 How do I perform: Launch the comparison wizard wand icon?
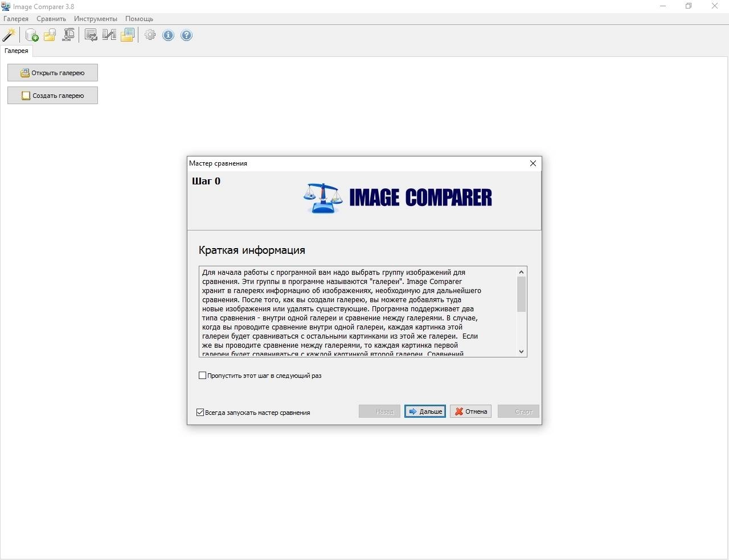[x=9, y=35]
